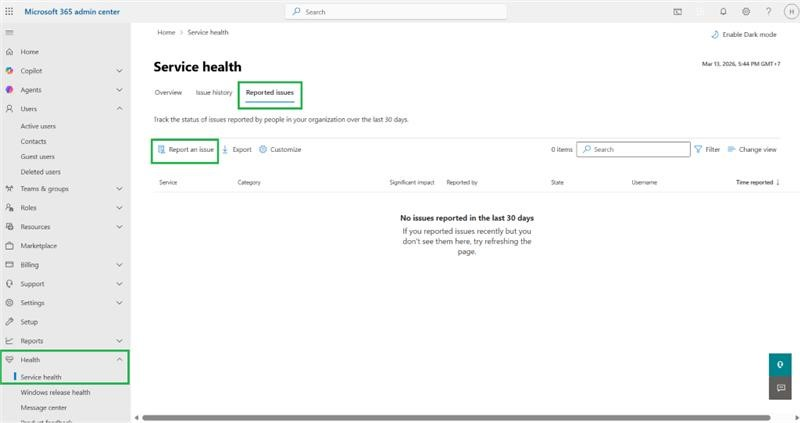
Task: Click the Reported by column header
Action: tap(462, 182)
